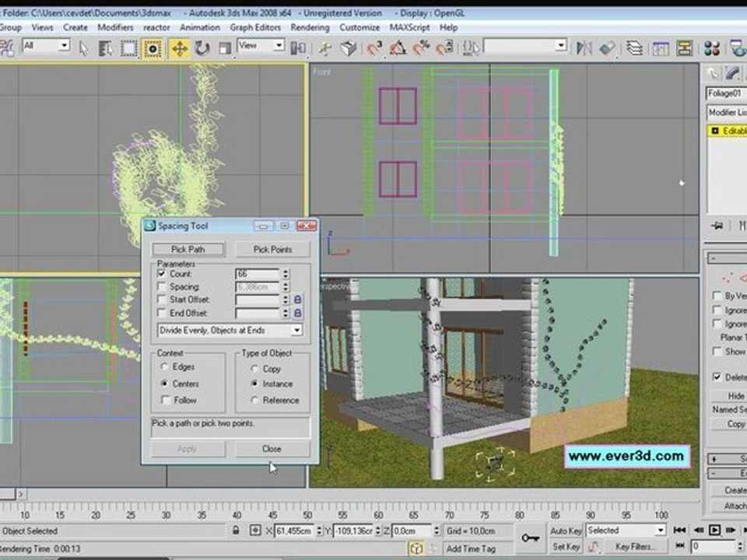Open the Modifier List dropdown
The width and height of the screenshot is (747, 560).
[727, 112]
